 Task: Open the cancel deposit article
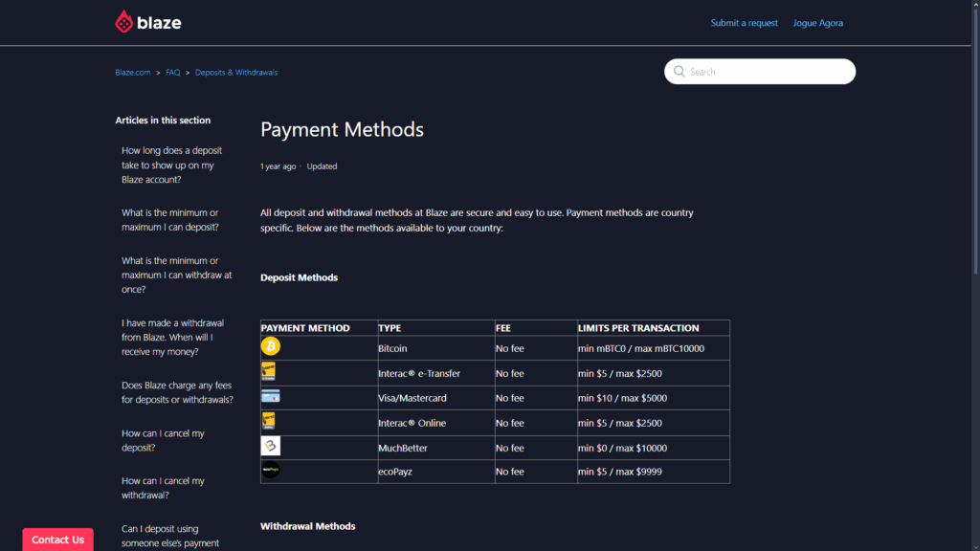pyautogui.click(x=167, y=440)
